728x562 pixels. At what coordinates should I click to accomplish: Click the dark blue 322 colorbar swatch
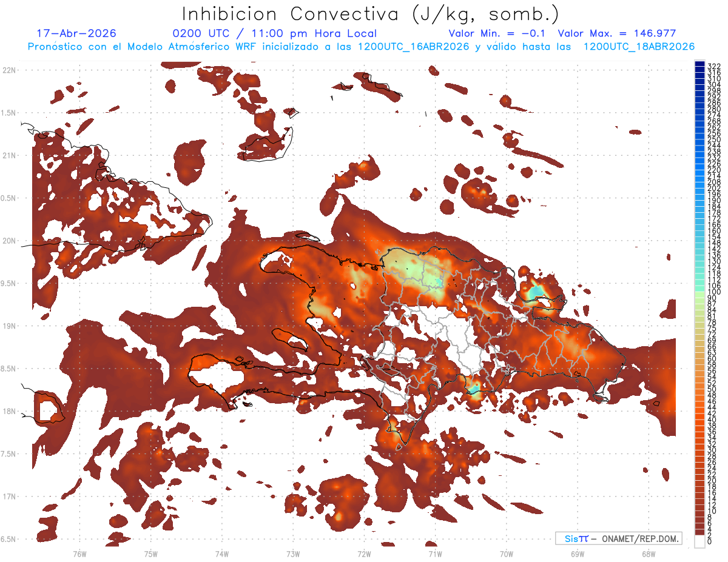(699, 65)
